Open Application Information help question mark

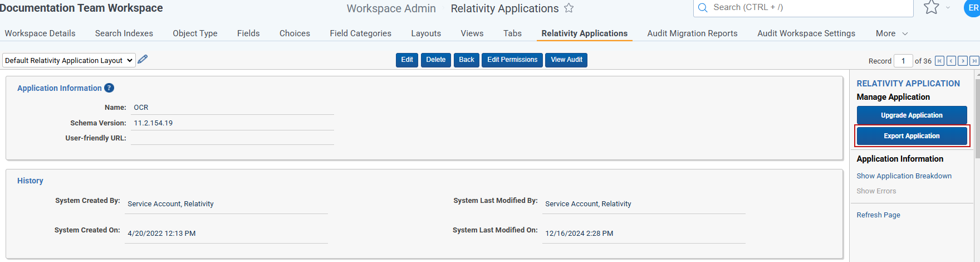109,88
